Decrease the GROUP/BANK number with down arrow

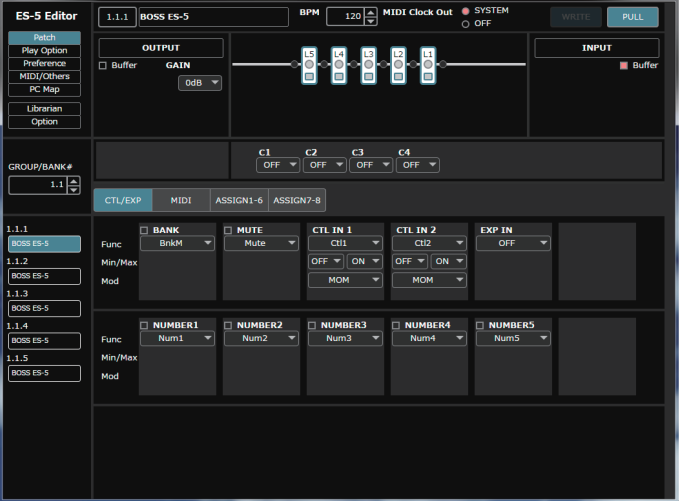pos(74,189)
